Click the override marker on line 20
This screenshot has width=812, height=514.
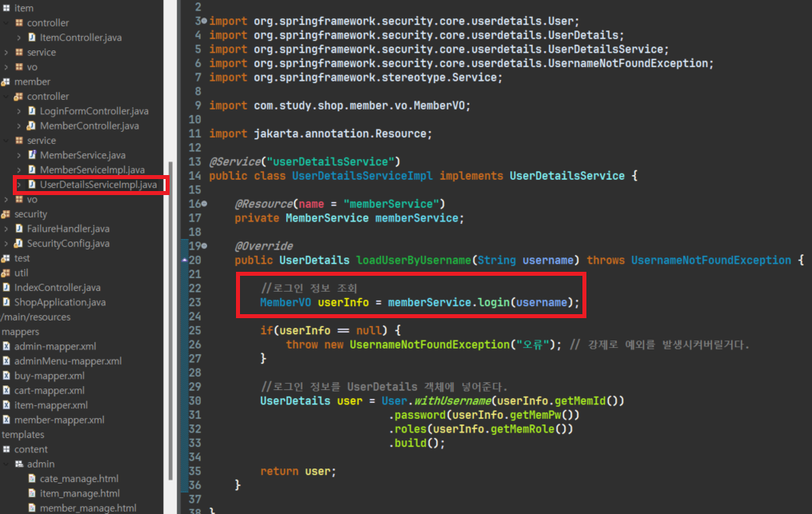pos(185,261)
